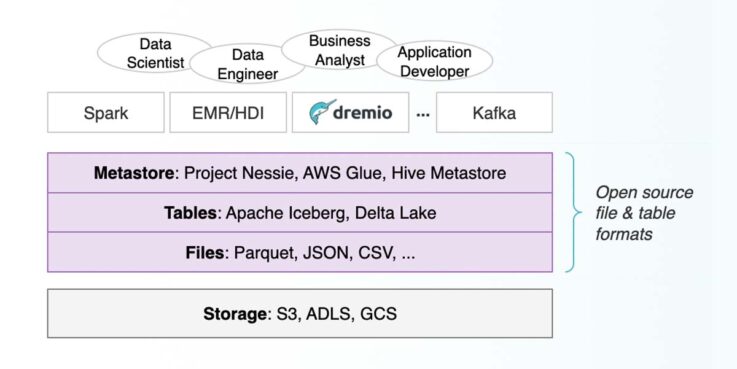
Task: Click the 'Open source file & table formats' caption
Action: point(644,213)
